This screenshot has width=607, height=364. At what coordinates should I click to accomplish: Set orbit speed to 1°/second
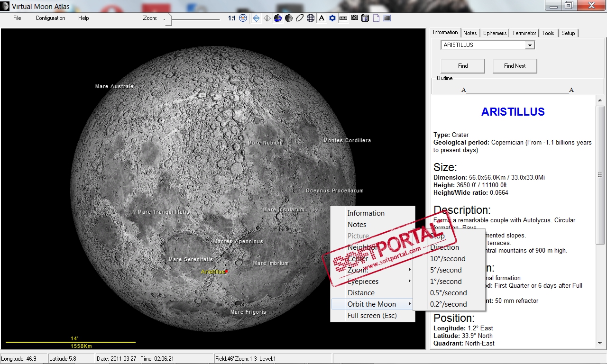[x=449, y=282]
